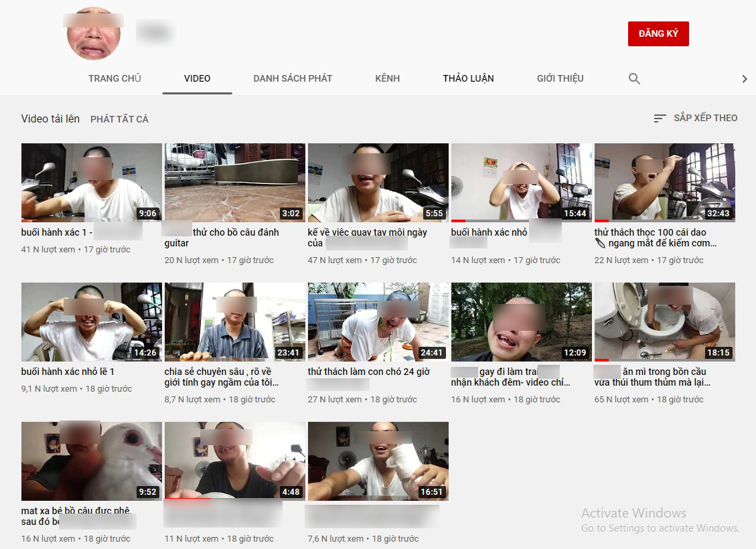Click the Go to Settings activation link
Viewport: 756px width, 549px height.
tap(659, 528)
